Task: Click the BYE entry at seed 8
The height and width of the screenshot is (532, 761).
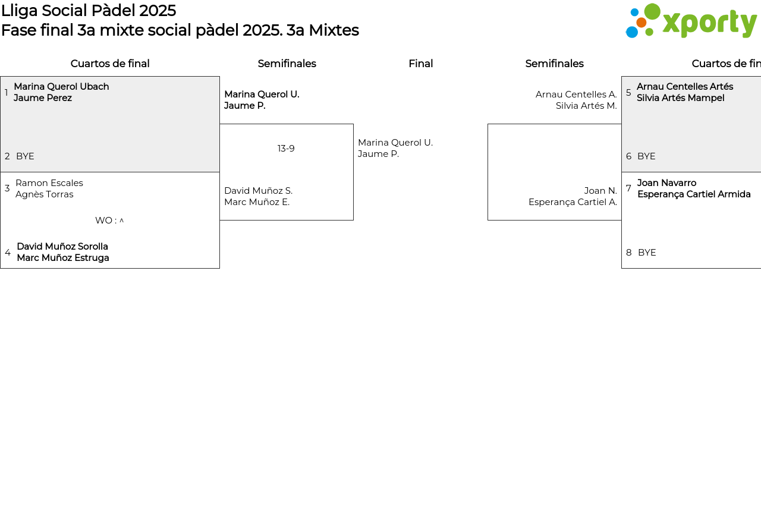Action: click(647, 253)
